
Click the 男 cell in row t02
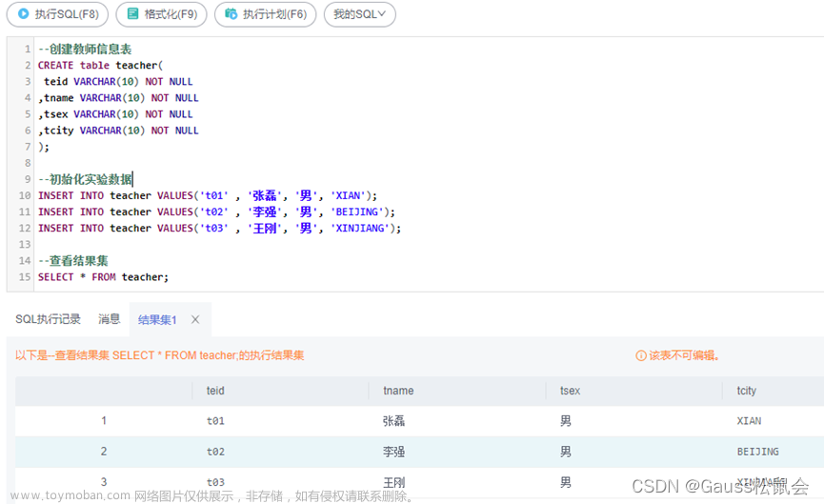pyautogui.click(x=566, y=452)
